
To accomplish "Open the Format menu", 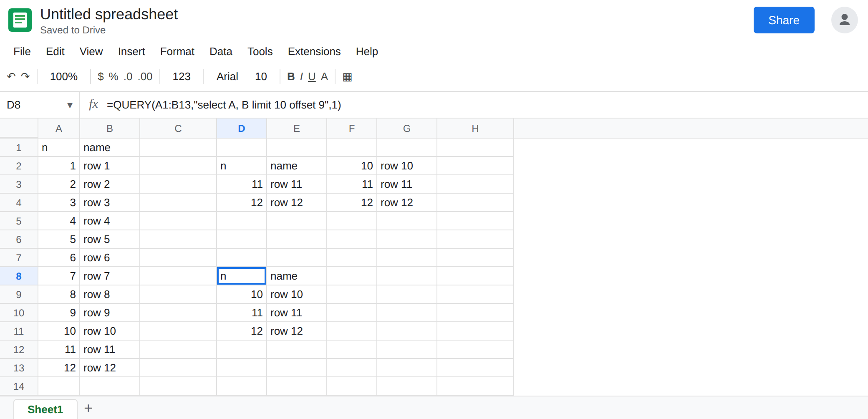I will (x=177, y=51).
